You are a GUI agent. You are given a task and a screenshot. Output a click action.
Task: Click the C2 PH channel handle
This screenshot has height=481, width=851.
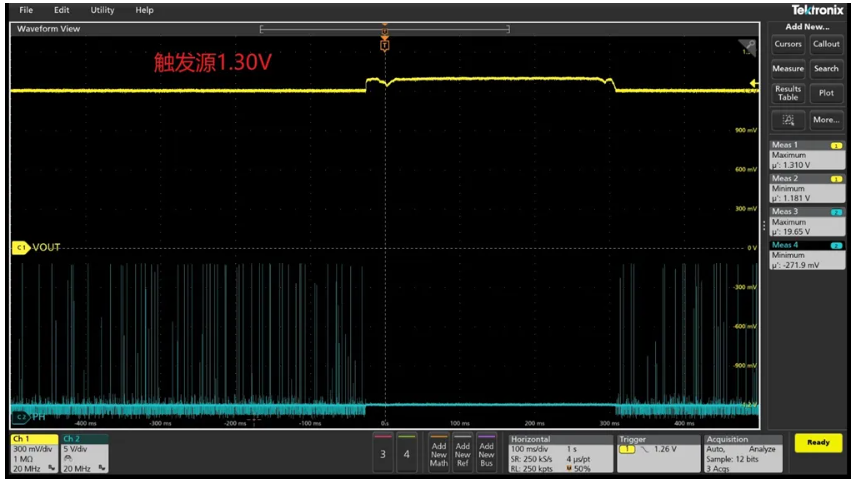point(20,416)
